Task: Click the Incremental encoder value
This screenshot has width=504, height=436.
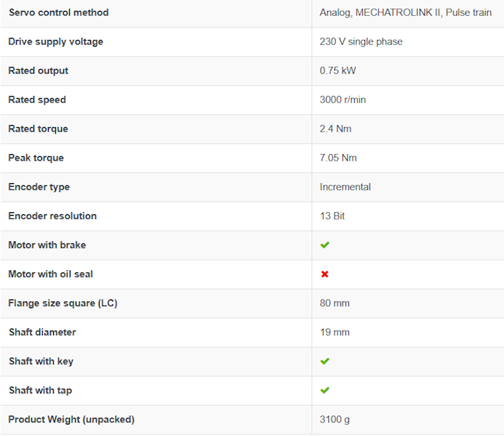Action: 345,187
